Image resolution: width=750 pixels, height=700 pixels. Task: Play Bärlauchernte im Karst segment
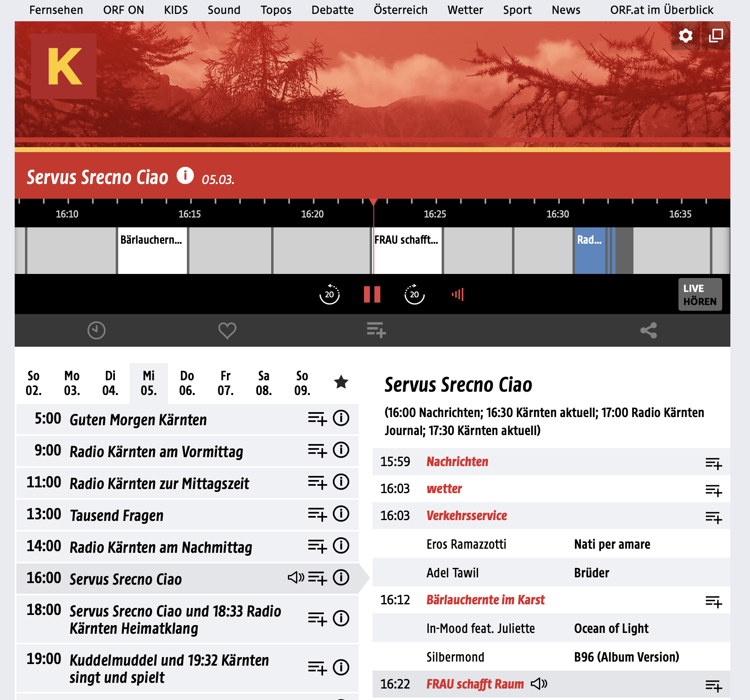485,600
